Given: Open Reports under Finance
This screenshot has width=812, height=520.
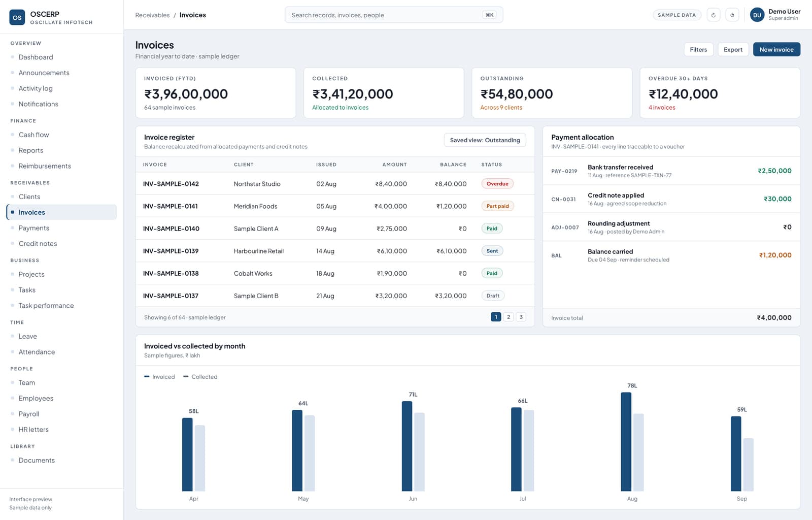Looking at the screenshot, I should (x=61, y=151).
